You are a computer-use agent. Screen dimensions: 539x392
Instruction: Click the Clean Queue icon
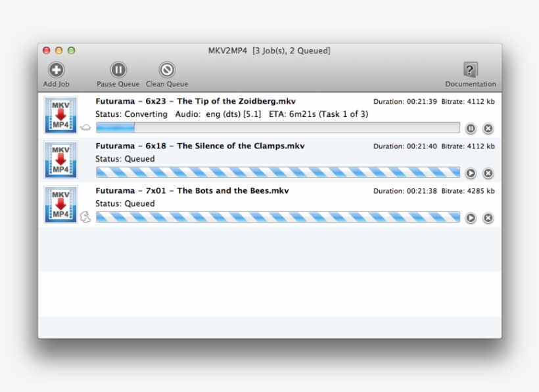[x=167, y=70]
